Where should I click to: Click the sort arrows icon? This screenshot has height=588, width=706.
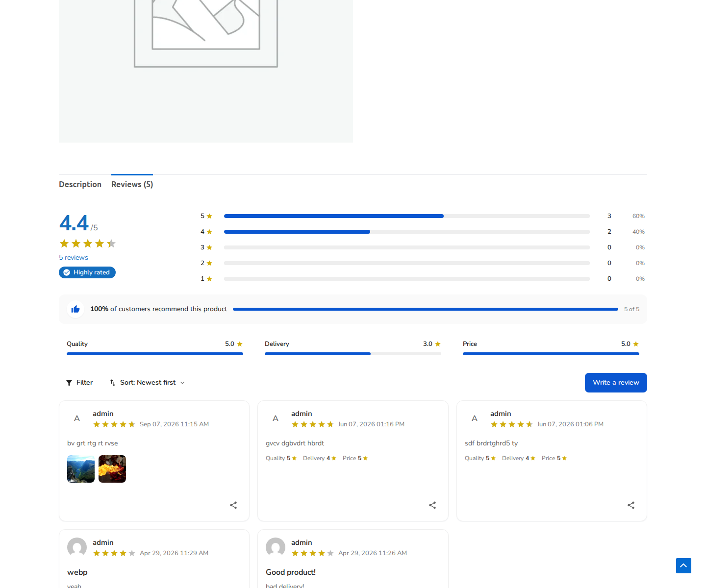coord(113,383)
